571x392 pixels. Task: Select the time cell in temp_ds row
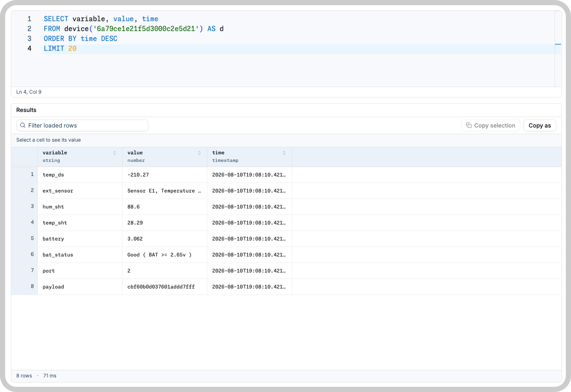tap(250, 175)
